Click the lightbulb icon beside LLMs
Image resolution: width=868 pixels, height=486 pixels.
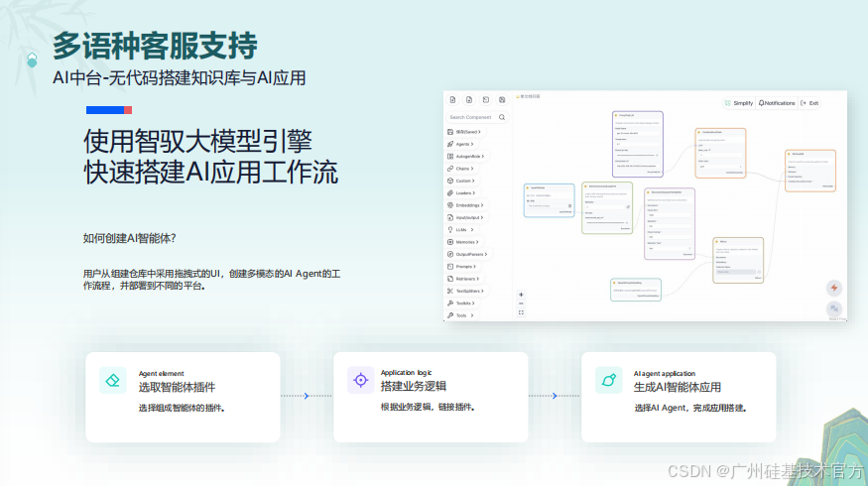[x=450, y=230]
